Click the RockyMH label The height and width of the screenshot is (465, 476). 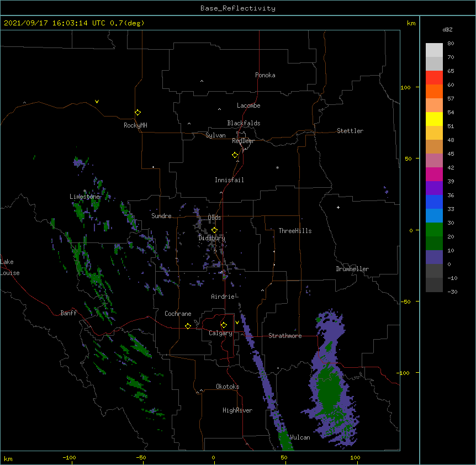click(135, 125)
